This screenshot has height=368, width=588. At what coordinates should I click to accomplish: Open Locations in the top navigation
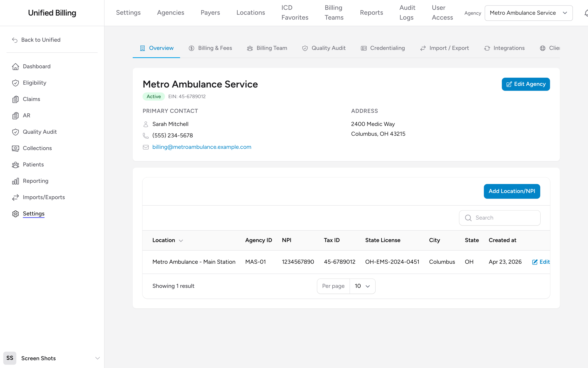[251, 13]
